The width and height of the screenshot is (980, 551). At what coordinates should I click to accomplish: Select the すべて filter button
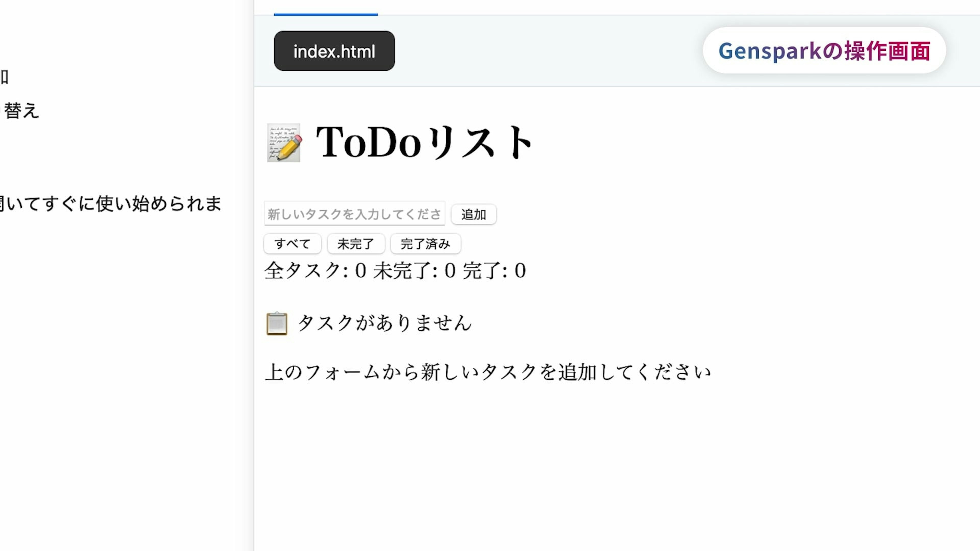click(292, 244)
